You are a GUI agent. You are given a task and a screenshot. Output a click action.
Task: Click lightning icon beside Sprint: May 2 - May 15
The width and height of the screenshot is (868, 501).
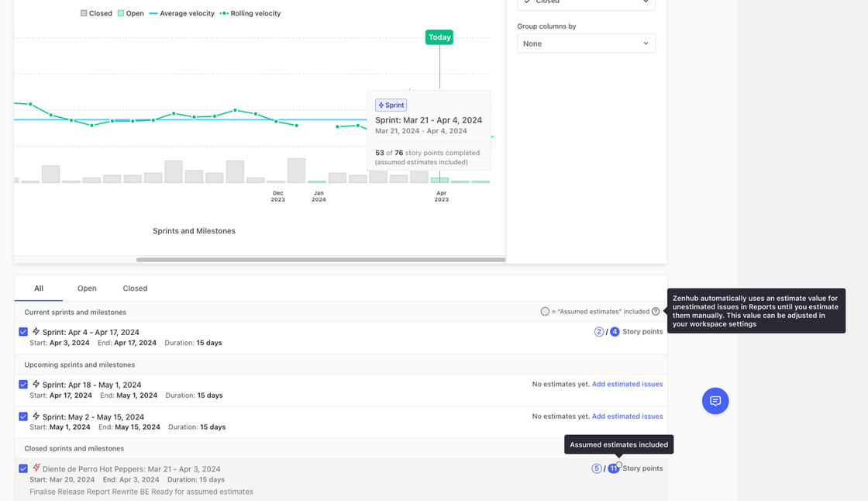tap(36, 416)
